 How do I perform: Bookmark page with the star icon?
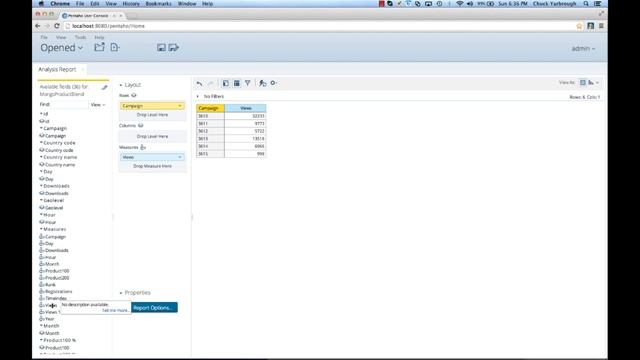(x=579, y=26)
